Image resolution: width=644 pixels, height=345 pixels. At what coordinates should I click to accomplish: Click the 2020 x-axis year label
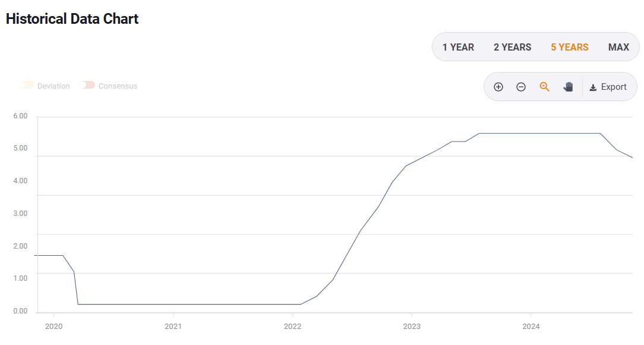pyautogui.click(x=53, y=326)
